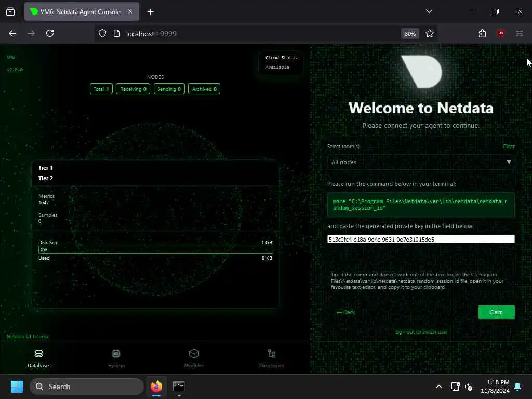
Task: Open the Firefox extensions puzzle icon
Action: pyautogui.click(x=482, y=33)
